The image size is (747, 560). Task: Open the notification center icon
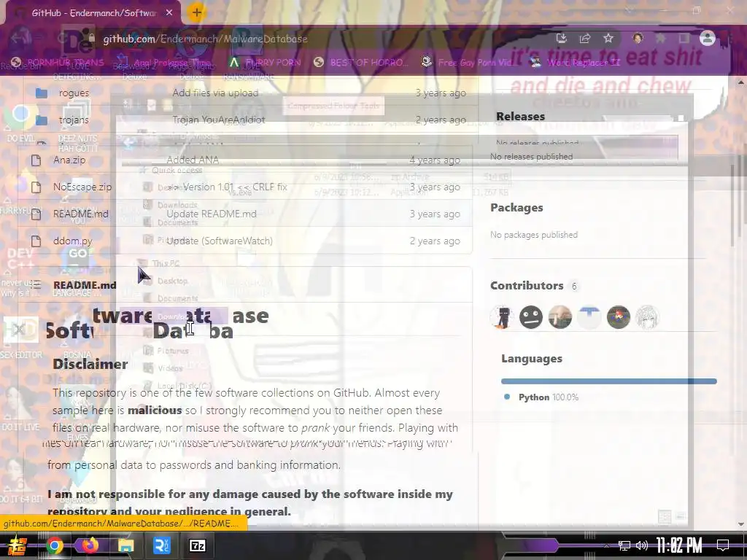tap(723, 545)
